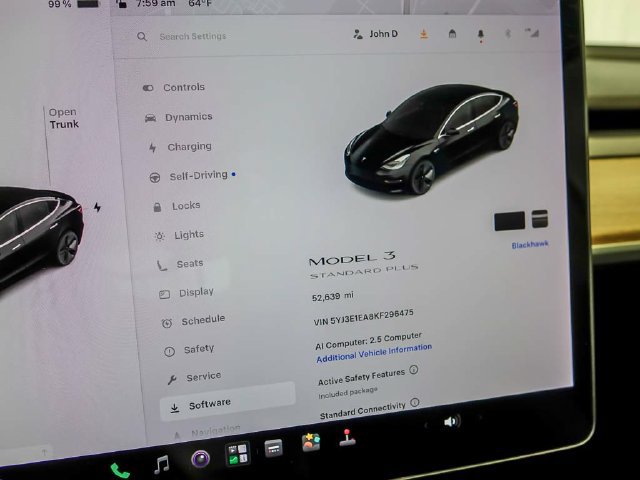Click the wheel style swatch
Screen dimensions: 640x480
(x=540, y=219)
